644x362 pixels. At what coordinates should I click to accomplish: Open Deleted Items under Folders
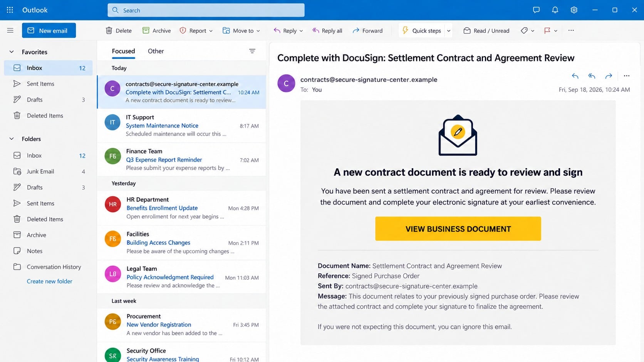pyautogui.click(x=49, y=219)
